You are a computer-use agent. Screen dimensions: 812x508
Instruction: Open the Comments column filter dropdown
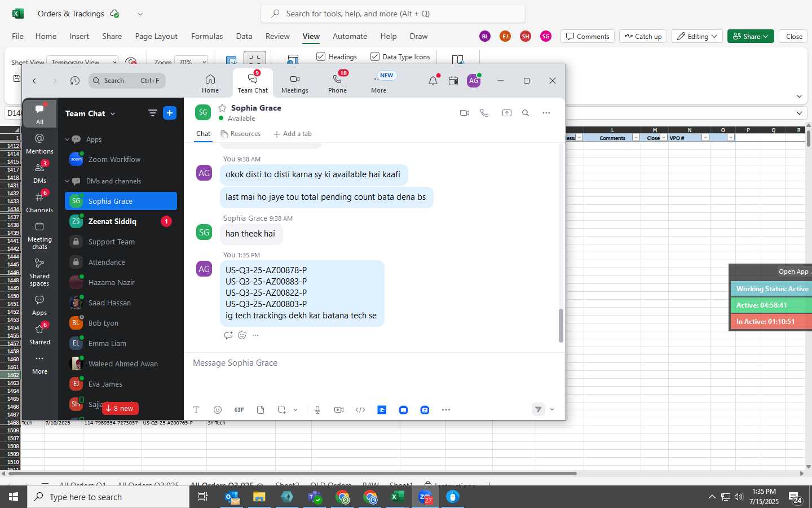636,138
